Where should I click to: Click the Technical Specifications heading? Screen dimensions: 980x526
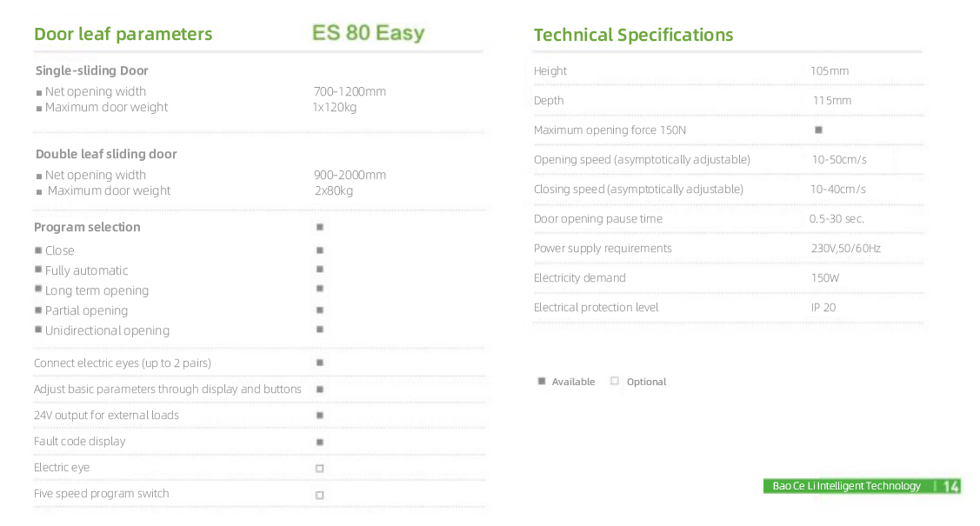point(633,35)
